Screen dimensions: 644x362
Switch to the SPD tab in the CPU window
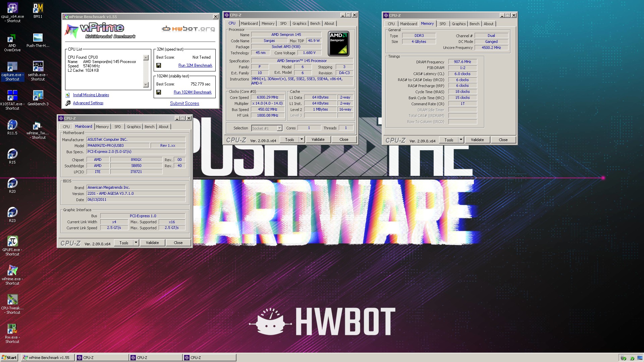(x=283, y=23)
